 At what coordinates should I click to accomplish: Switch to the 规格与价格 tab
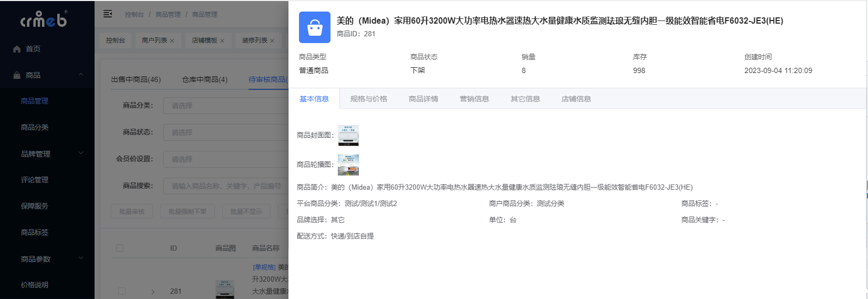[x=368, y=99]
